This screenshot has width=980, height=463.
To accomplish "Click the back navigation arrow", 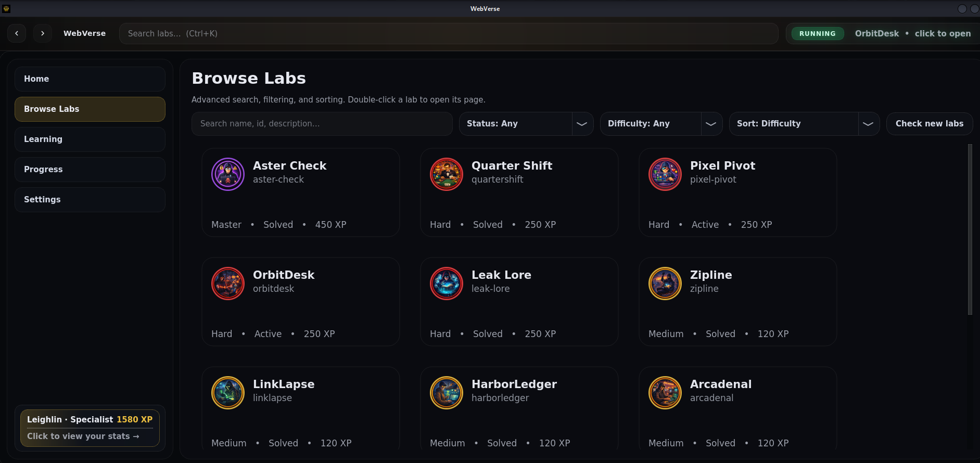I will (17, 33).
